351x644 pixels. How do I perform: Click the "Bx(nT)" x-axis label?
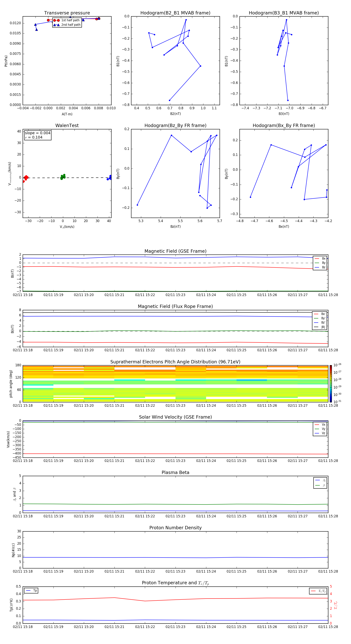coord(284,227)
